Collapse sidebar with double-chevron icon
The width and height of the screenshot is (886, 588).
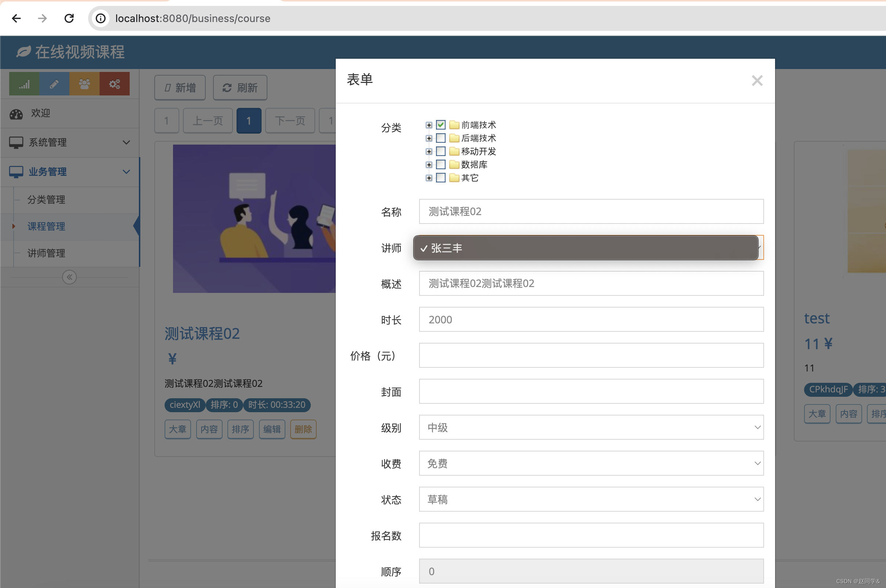click(x=69, y=277)
